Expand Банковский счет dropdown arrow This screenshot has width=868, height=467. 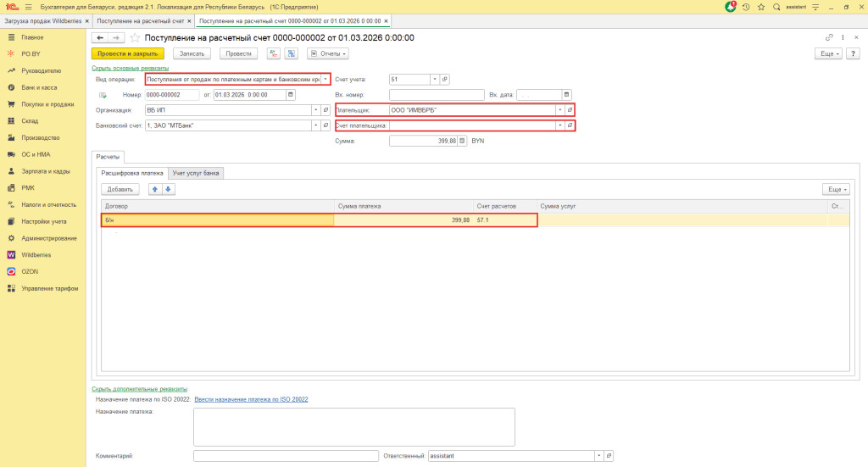pyautogui.click(x=316, y=125)
